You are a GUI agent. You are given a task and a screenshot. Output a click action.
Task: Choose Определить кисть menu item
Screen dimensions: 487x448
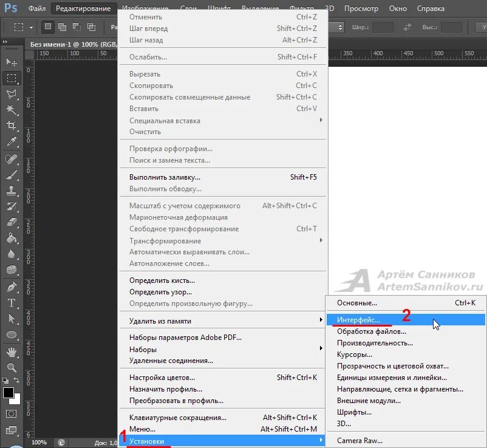point(223,280)
